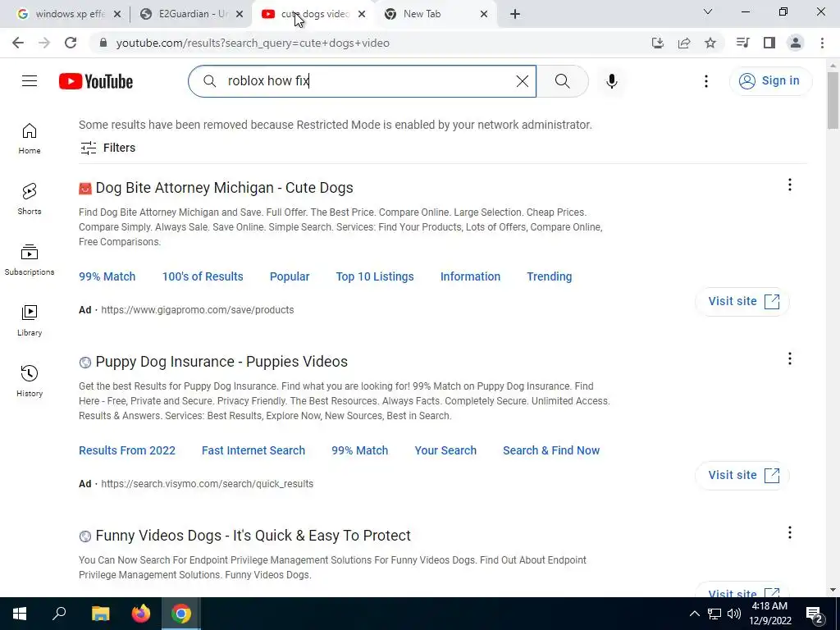Image resolution: width=840 pixels, height=630 pixels.
Task: Click the 99% Match link under gigapromo ad
Action: pos(107,276)
